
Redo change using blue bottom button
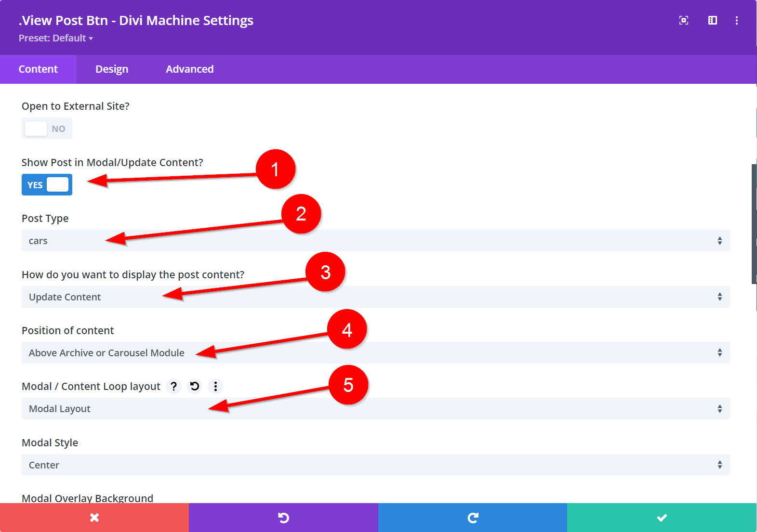[473, 518]
